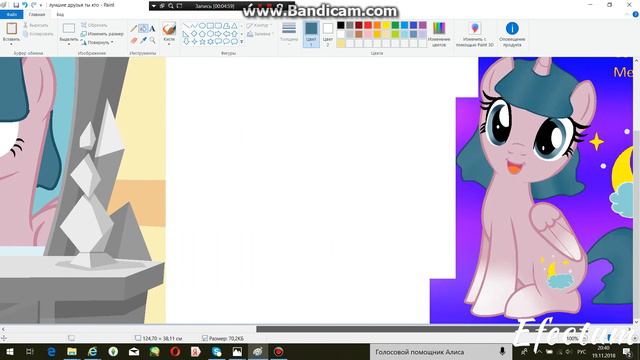This screenshot has height=360, width=640.
Task: Select the Color picker eyedropper tool
Action: (x=143, y=40)
